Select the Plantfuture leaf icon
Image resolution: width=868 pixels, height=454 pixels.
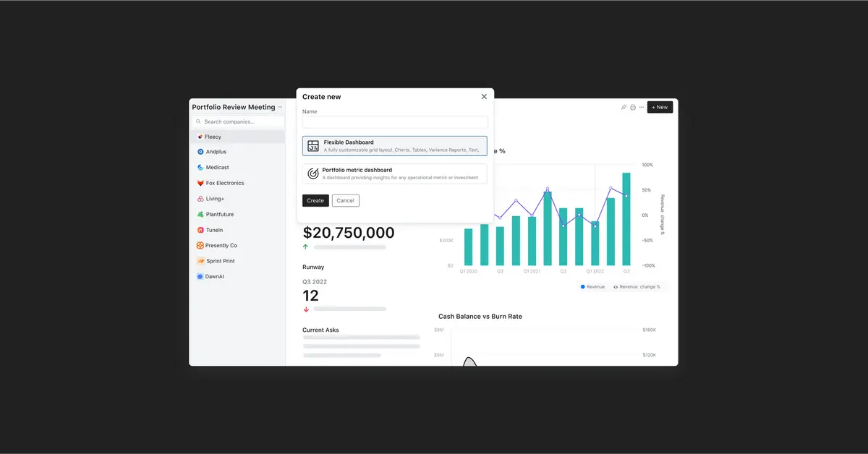click(200, 214)
